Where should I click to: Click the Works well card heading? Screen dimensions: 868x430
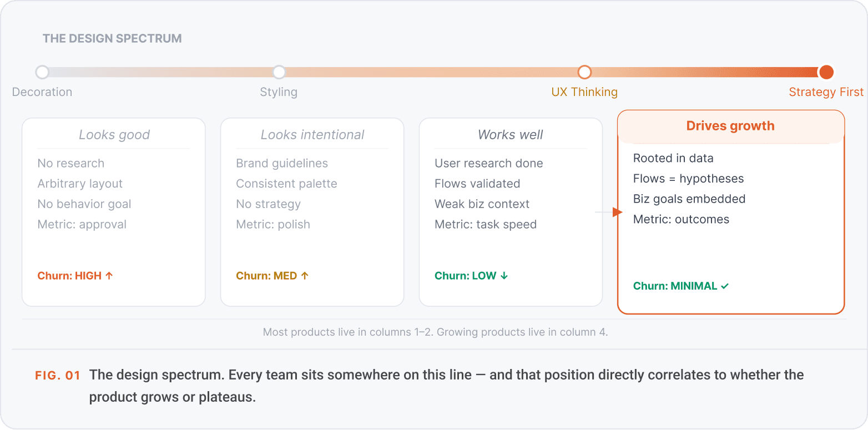[x=511, y=135]
